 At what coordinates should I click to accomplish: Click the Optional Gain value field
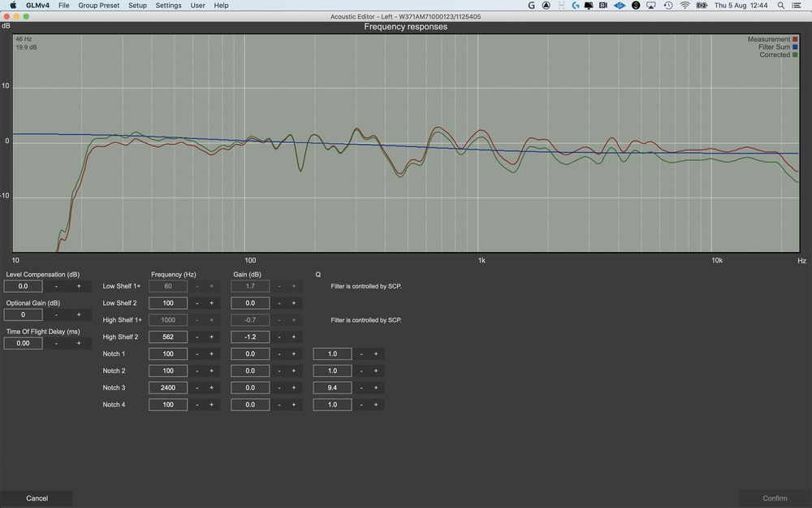click(24, 315)
